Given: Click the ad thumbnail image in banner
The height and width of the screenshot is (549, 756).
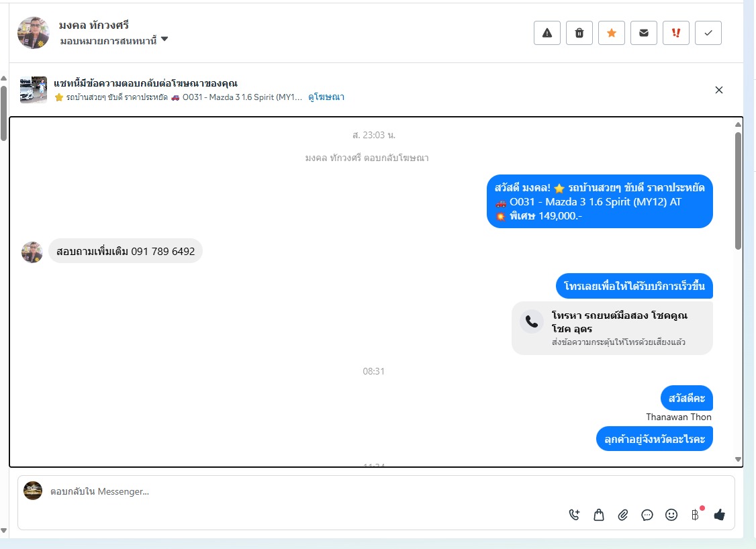Looking at the screenshot, I should (x=34, y=90).
